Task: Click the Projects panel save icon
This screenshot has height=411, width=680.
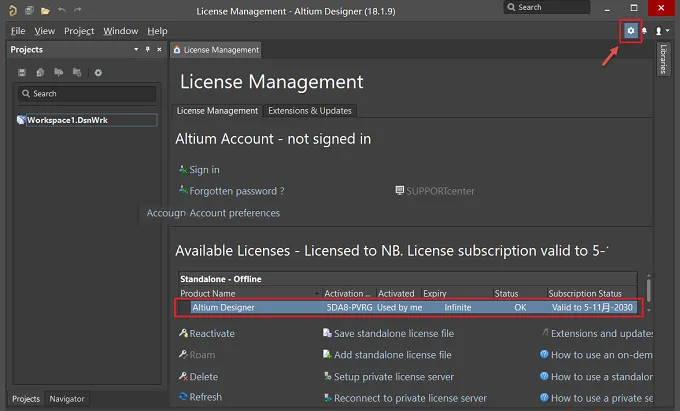Action: coord(22,72)
